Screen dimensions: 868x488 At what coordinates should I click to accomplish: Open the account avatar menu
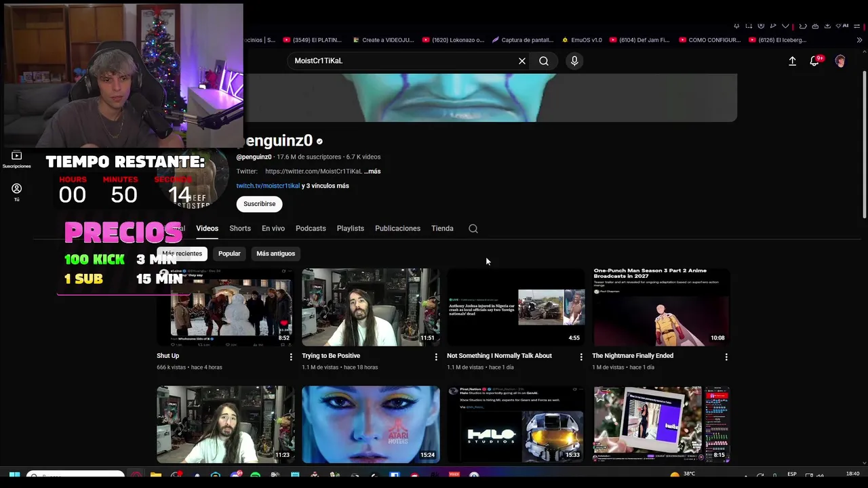click(840, 61)
